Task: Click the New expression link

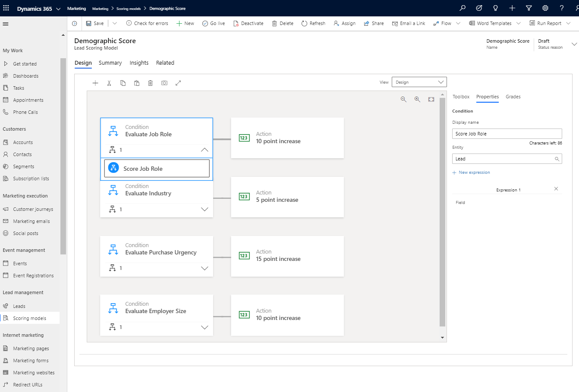Action: pyautogui.click(x=474, y=172)
